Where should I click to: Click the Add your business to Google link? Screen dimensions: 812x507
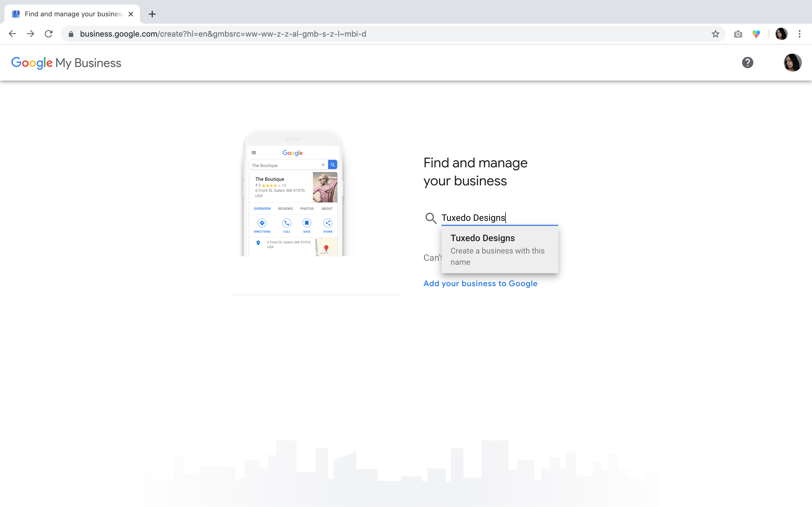click(x=480, y=284)
